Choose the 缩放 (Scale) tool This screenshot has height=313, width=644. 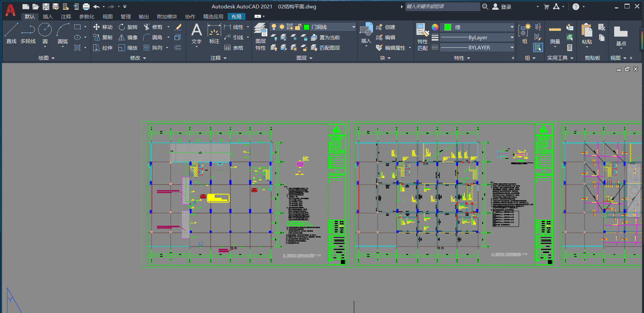pos(128,48)
